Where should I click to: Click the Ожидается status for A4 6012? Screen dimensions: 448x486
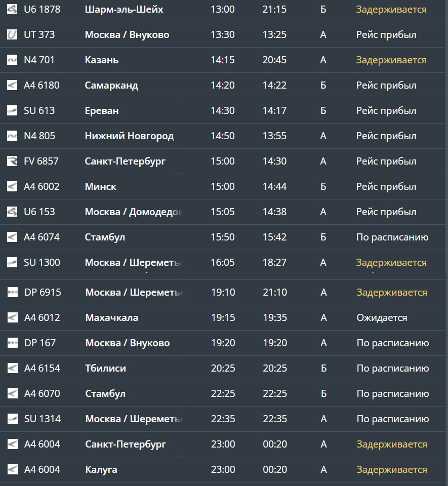coord(382,318)
